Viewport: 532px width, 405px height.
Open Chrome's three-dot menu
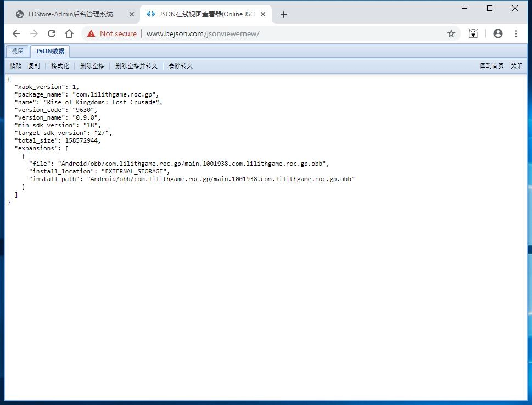point(516,33)
